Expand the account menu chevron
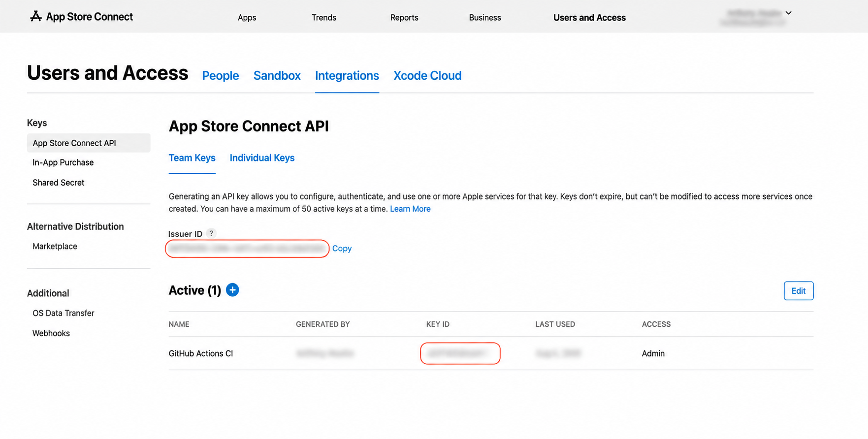Viewport: 868px width, 439px height. click(x=788, y=13)
